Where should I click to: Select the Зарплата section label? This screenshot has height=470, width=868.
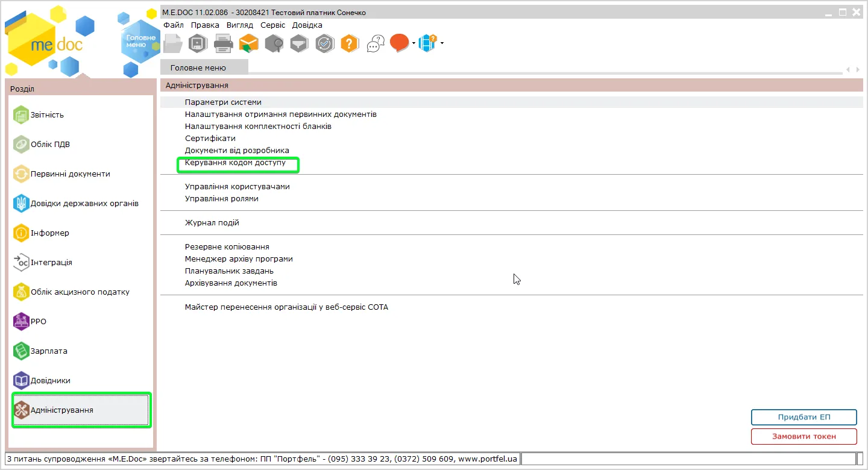[x=49, y=351]
